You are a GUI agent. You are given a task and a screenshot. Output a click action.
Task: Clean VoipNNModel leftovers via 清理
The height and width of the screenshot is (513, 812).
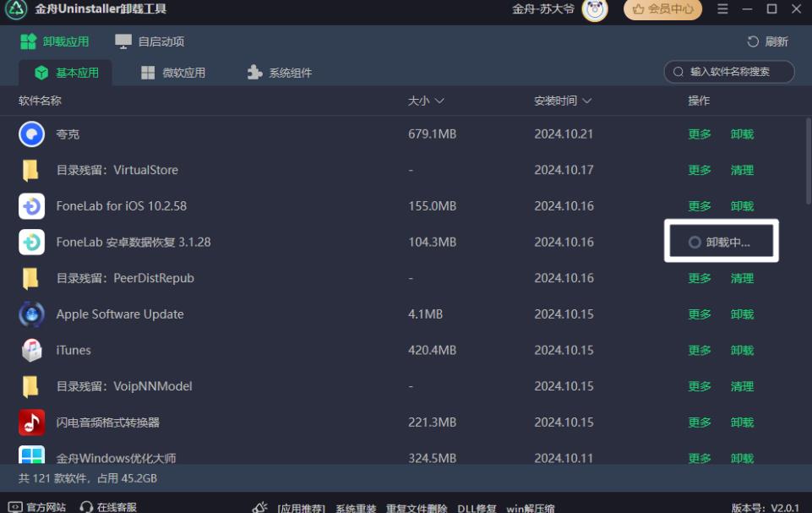[742, 386]
